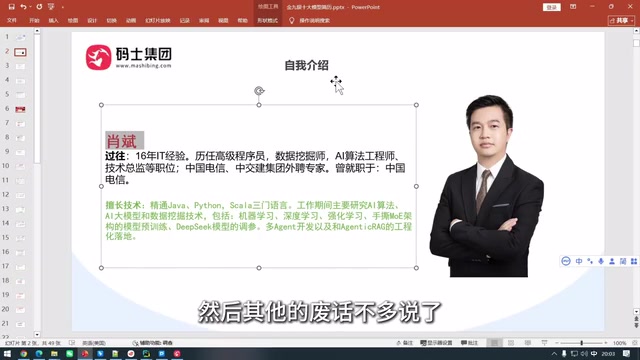Image resolution: width=640 pixels, height=360 pixels.
Task: Click the input method logo icon in floating toolbar
Action: pos(566,261)
